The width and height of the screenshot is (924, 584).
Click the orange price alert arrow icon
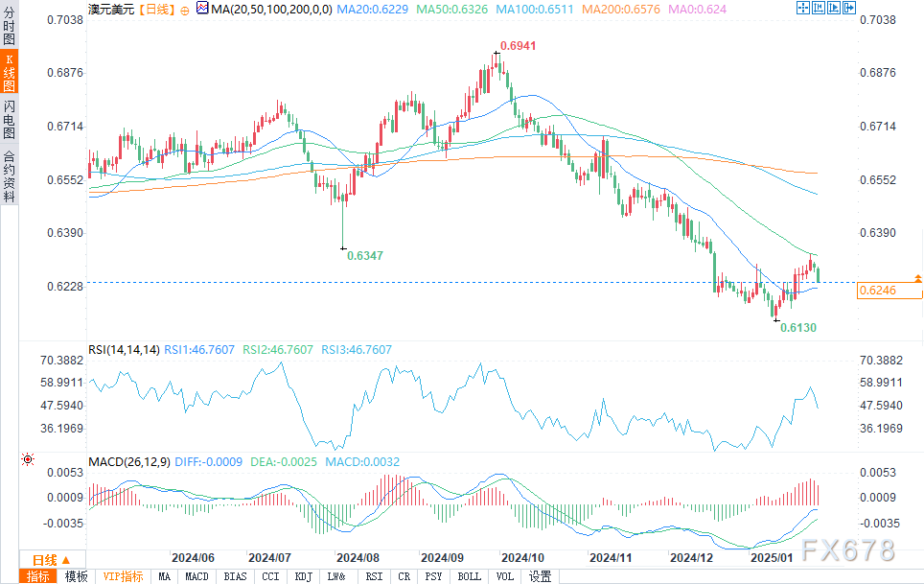point(917,278)
